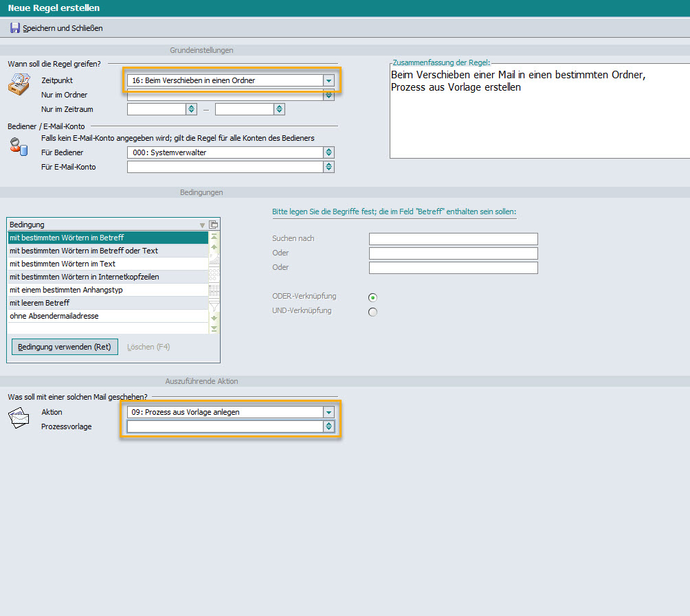Open the Zeitpunkt dropdown
Viewport: 690px width, 616px height.
tap(329, 81)
